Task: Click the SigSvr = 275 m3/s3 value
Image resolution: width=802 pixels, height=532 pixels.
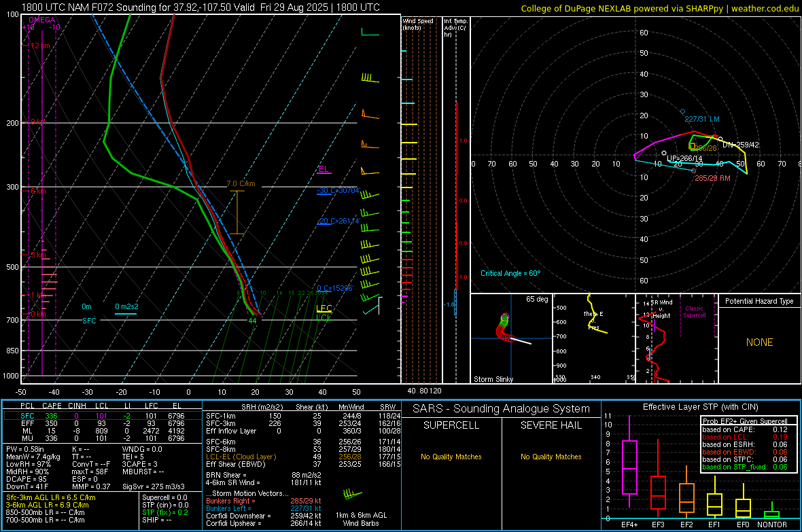Action: (x=154, y=486)
